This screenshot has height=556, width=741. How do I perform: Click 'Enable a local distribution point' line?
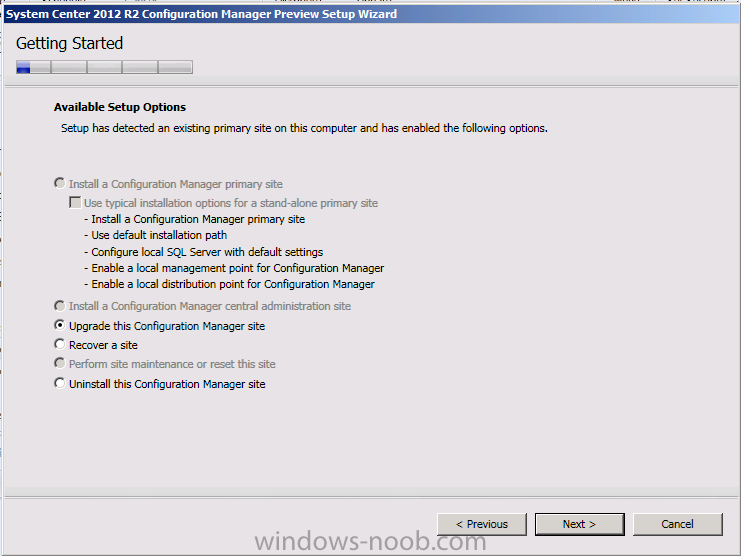coord(229,284)
